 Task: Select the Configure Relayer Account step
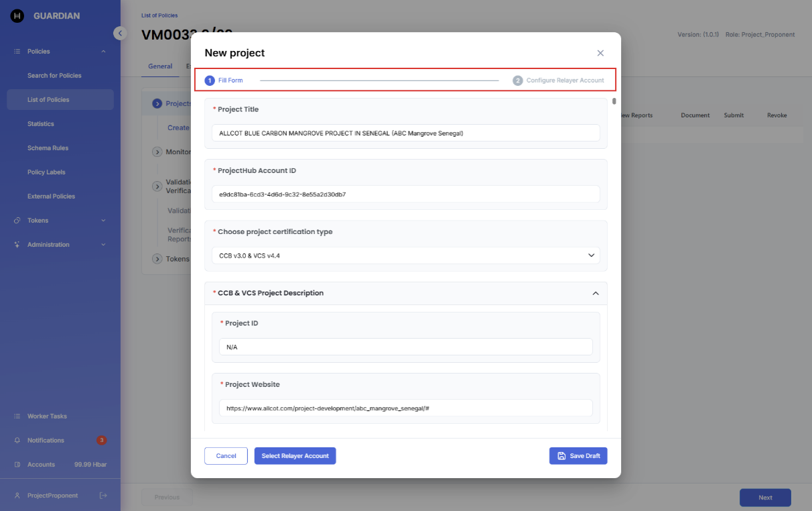coord(559,80)
